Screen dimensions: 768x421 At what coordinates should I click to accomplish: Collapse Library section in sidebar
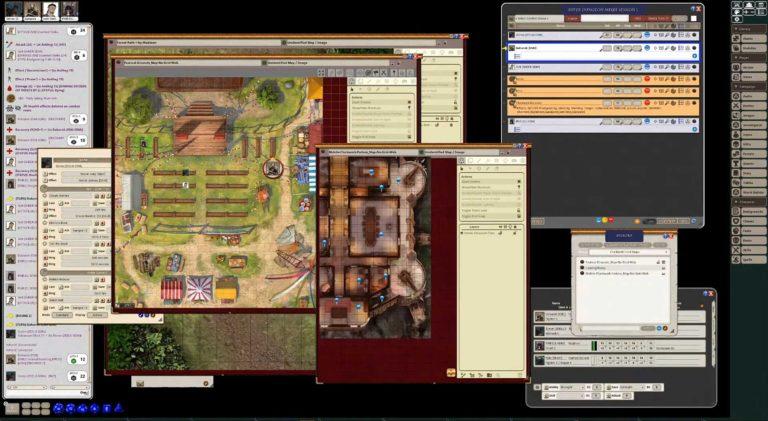tap(748, 29)
